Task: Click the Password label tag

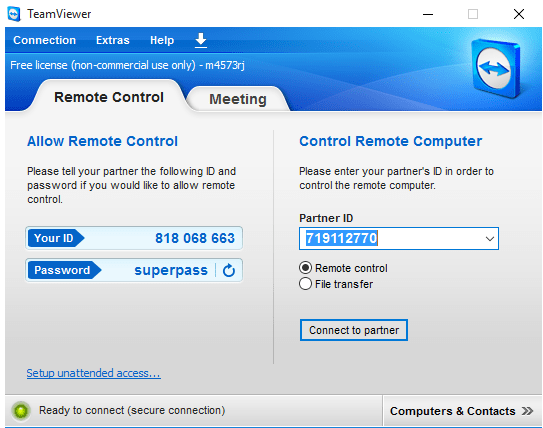Action: tap(64, 270)
